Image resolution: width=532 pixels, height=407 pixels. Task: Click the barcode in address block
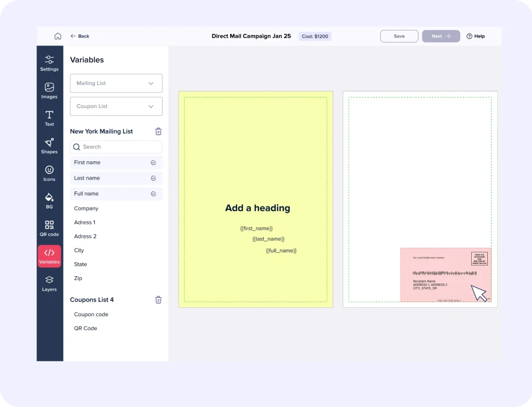[445, 273]
